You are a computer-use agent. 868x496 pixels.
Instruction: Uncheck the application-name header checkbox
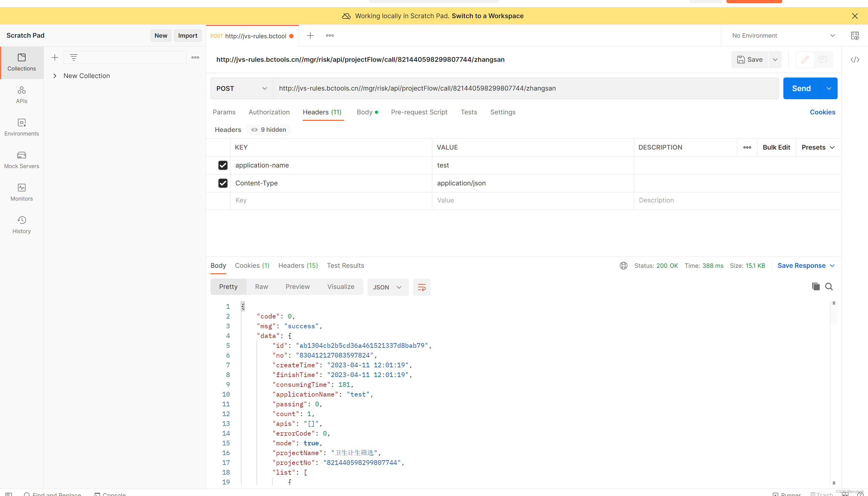223,165
